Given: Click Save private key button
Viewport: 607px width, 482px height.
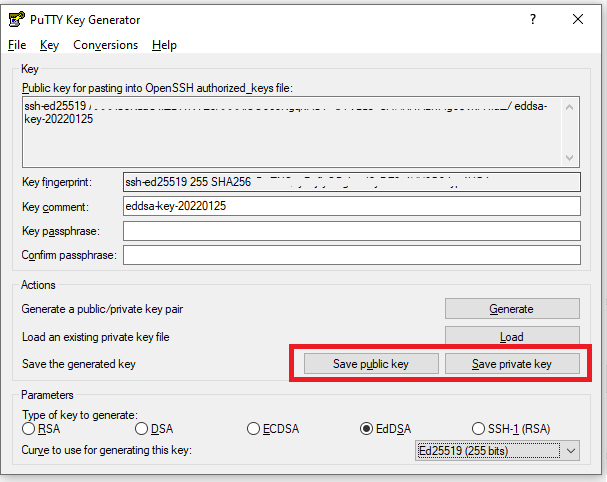Looking at the screenshot, I should tap(512, 364).
